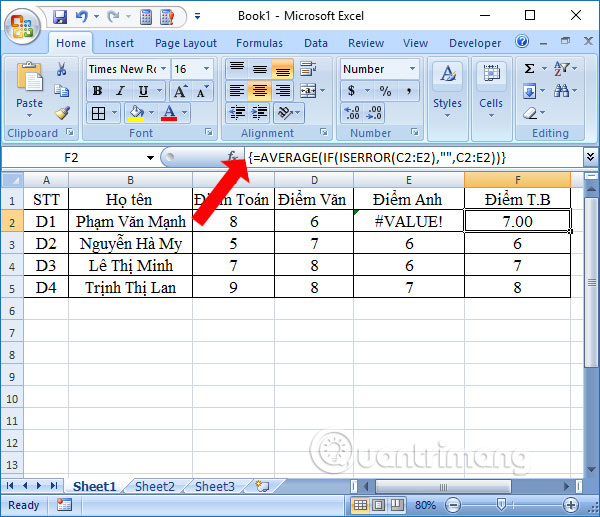Open the Page Layout tab
Screen dimensions: 600x517
[x=186, y=43]
